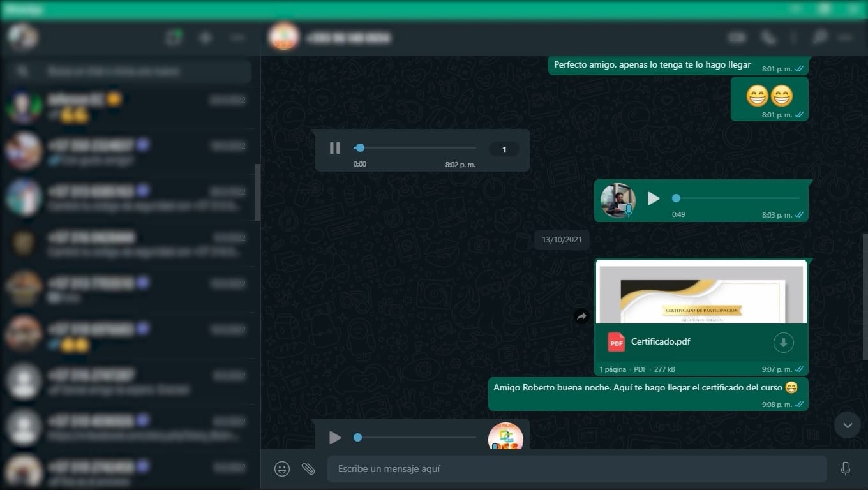Forward the Certificado.pdf message
The image size is (868, 490).
click(581, 316)
